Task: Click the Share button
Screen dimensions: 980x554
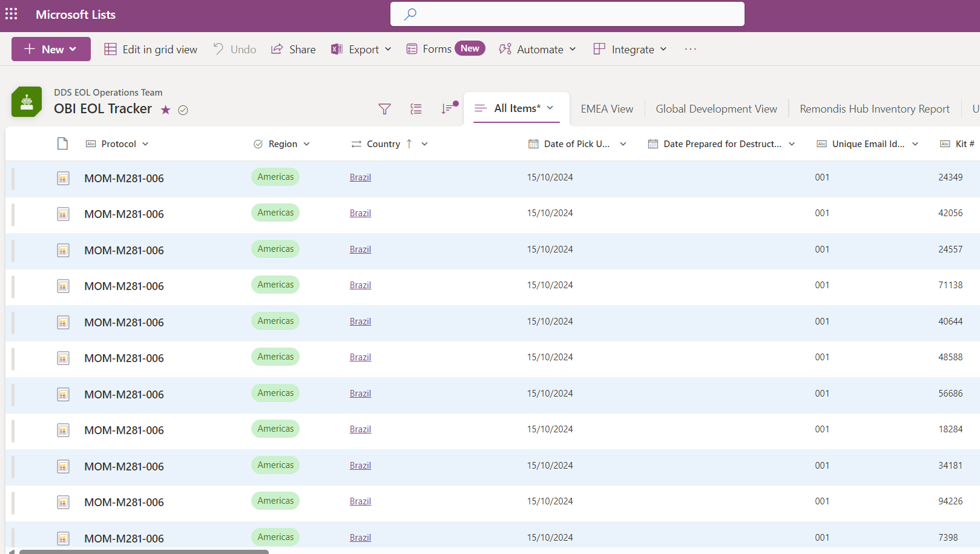Action: tap(294, 49)
